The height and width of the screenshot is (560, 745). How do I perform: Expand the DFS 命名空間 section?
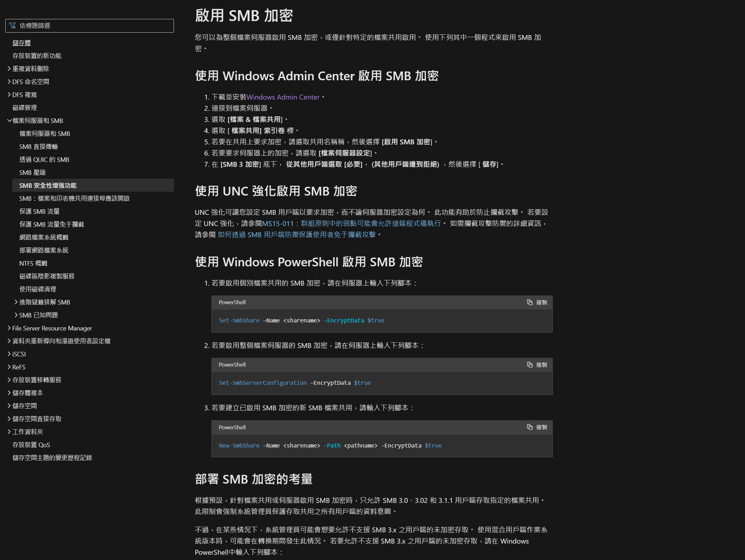9,82
